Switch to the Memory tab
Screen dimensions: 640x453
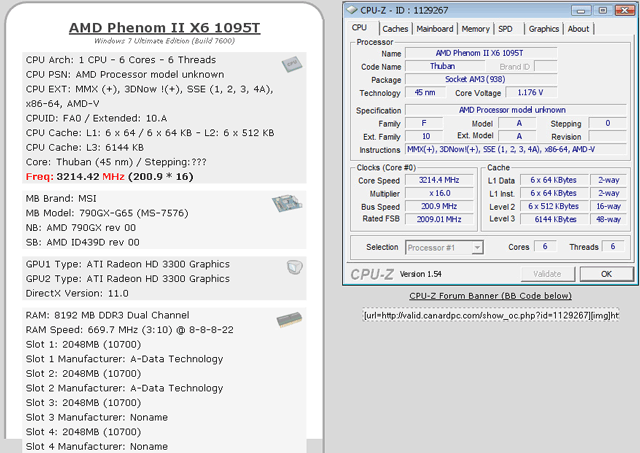click(x=476, y=29)
